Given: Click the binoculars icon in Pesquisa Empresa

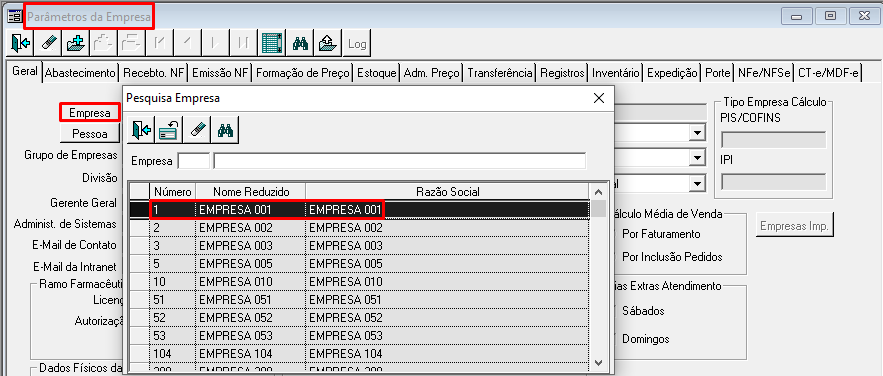Looking at the screenshot, I should 225,130.
